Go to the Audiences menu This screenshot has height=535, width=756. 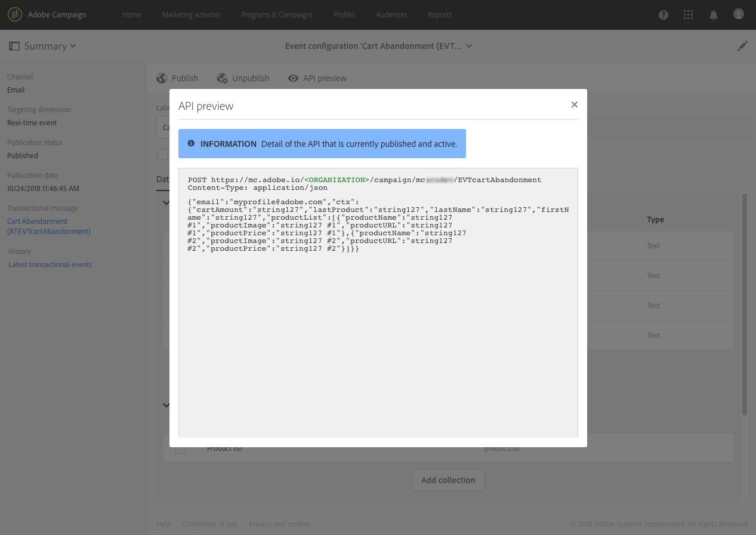(392, 15)
